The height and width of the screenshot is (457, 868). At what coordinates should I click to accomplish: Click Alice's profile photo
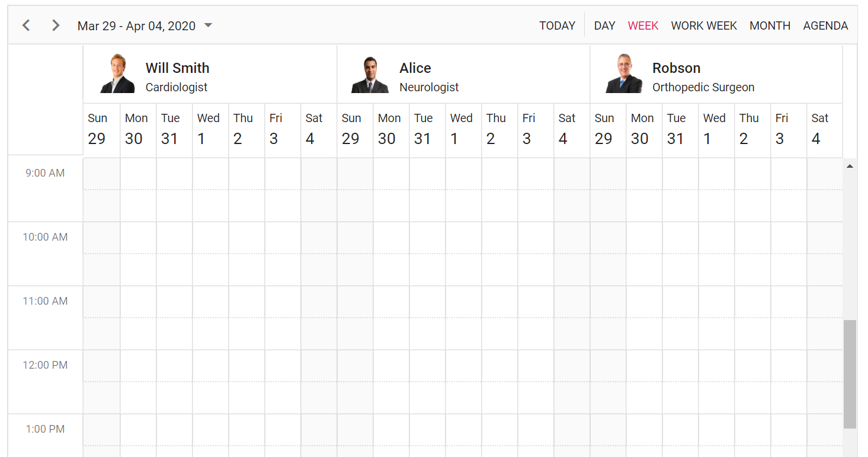371,74
